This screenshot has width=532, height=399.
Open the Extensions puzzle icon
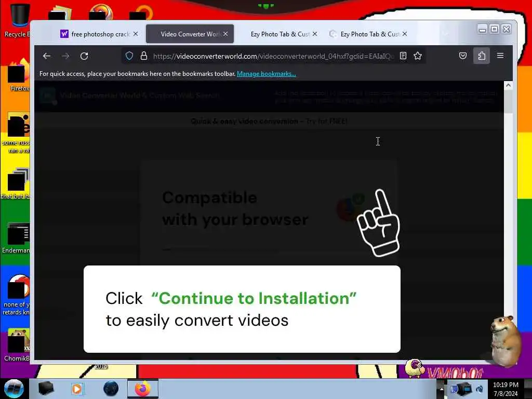(482, 56)
